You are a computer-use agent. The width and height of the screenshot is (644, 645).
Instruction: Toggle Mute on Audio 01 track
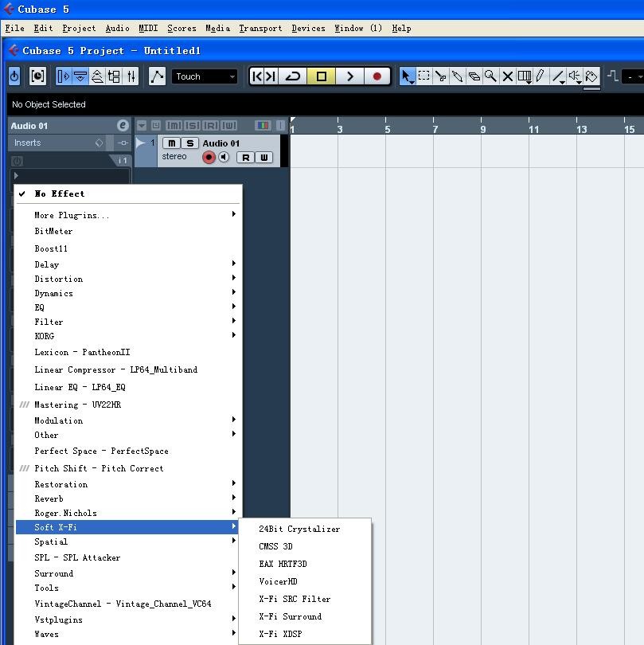pos(172,143)
